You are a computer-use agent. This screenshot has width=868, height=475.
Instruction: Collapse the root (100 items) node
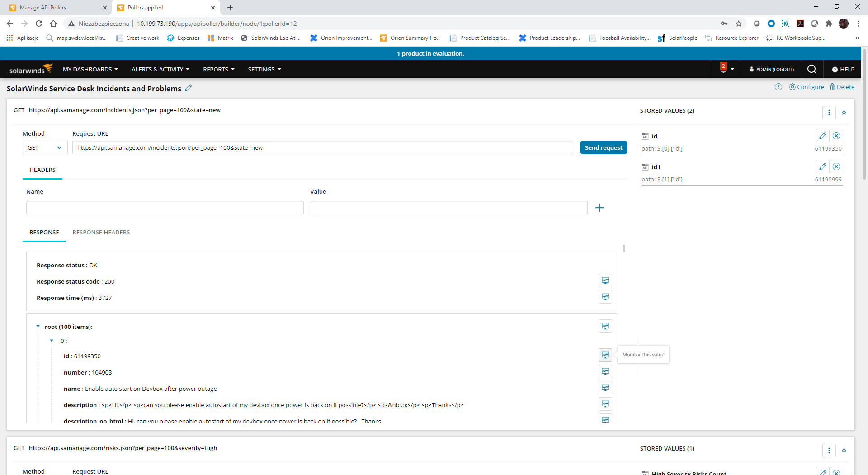coord(38,326)
